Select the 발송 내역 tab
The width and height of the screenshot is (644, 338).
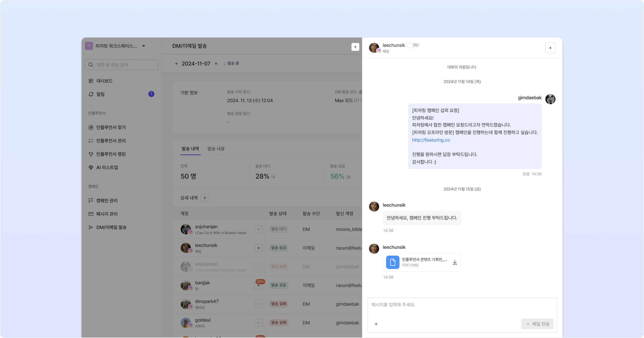coord(190,149)
